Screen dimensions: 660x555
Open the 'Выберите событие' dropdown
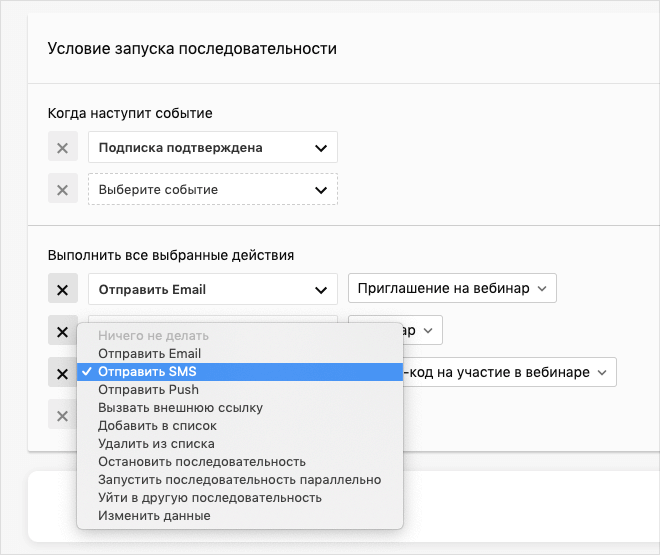click(x=213, y=189)
